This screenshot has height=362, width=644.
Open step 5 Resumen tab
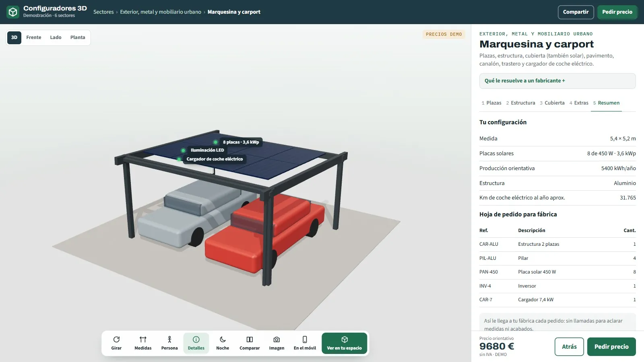pos(606,103)
